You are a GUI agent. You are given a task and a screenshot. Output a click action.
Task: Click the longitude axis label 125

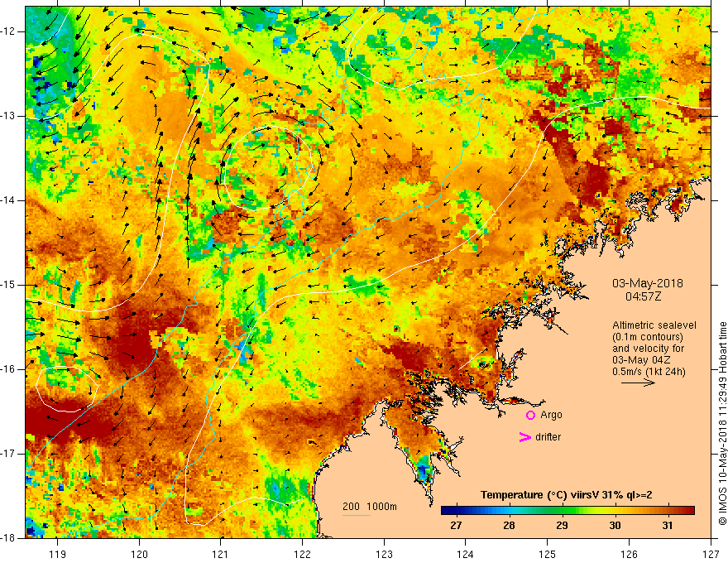tap(548, 554)
